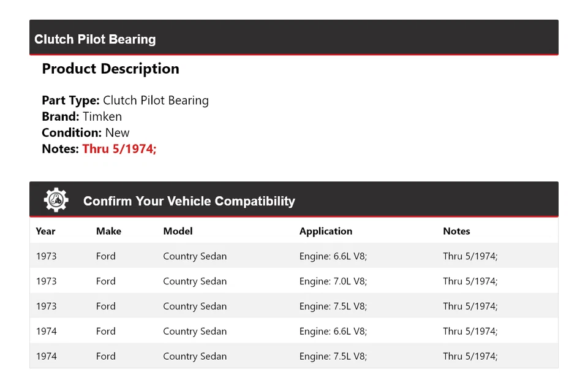Select the 1974 Ford 7.5L V8 row
Viewport: 588px width, 388px height.
(x=294, y=356)
